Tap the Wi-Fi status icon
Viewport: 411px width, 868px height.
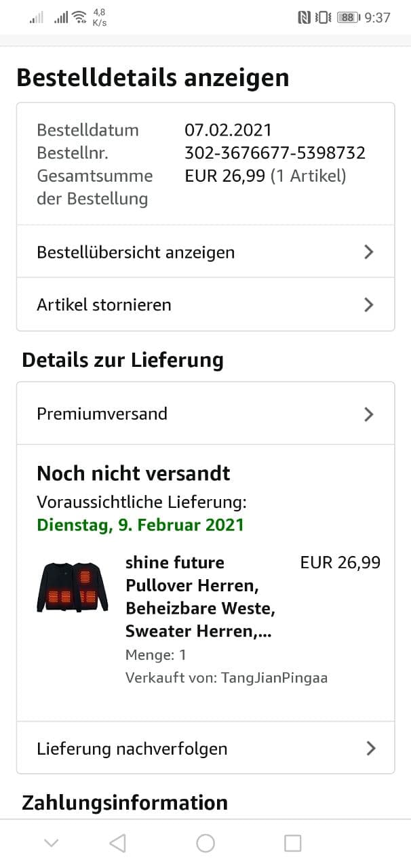tap(79, 17)
